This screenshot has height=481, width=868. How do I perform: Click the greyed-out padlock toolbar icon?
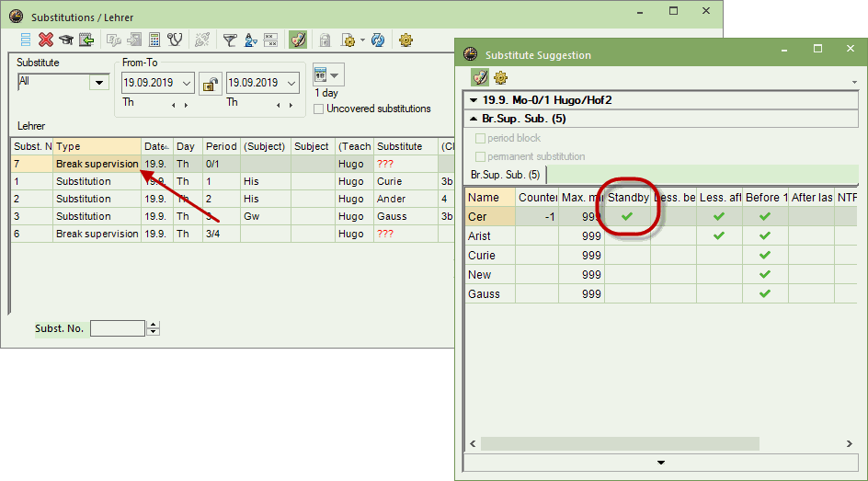pyautogui.click(x=325, y=40)
